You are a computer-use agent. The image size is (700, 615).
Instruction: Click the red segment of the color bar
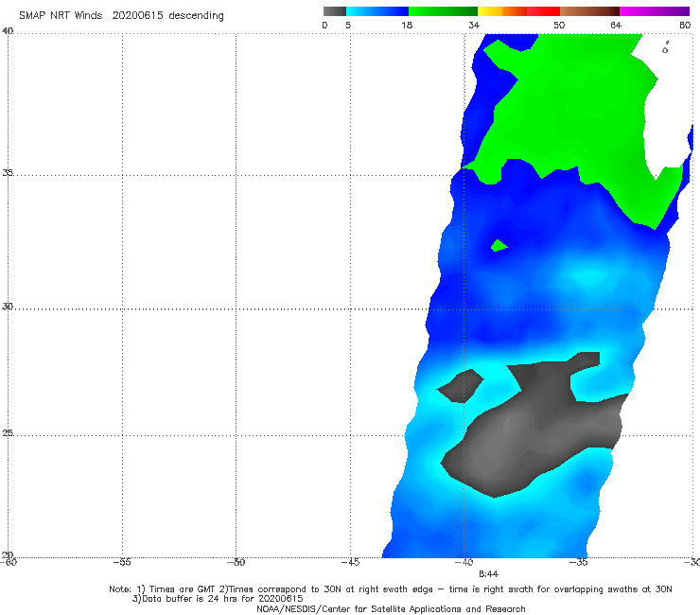[543, 11]
